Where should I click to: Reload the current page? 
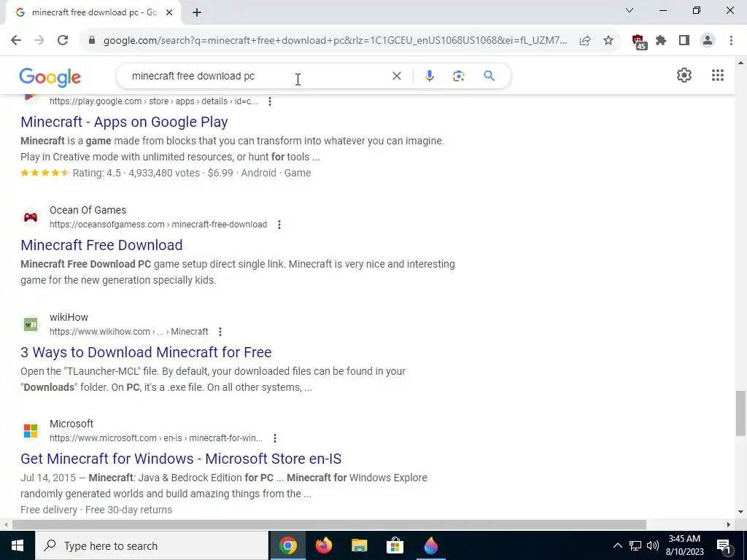point(63,41)
